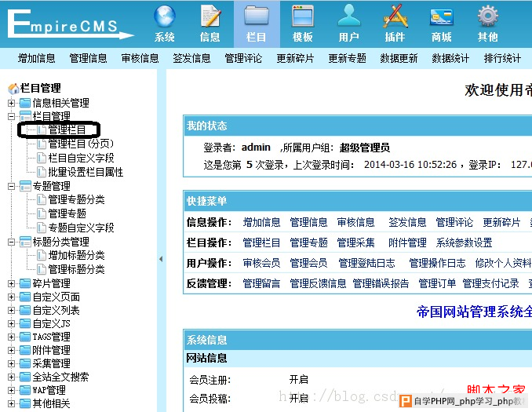This screenshot has height=412, width=532.
Task: Follow the 管理栏目 quick menu link
Action: 261,242
